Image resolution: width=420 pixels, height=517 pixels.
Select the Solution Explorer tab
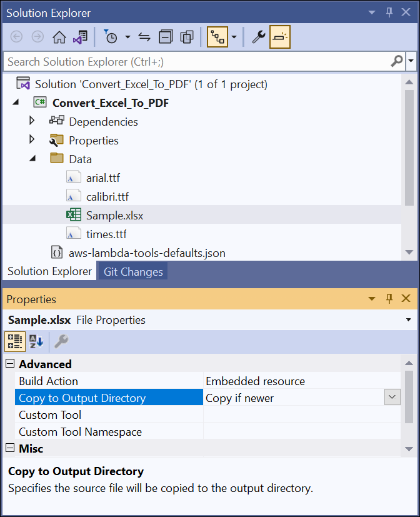49,271
